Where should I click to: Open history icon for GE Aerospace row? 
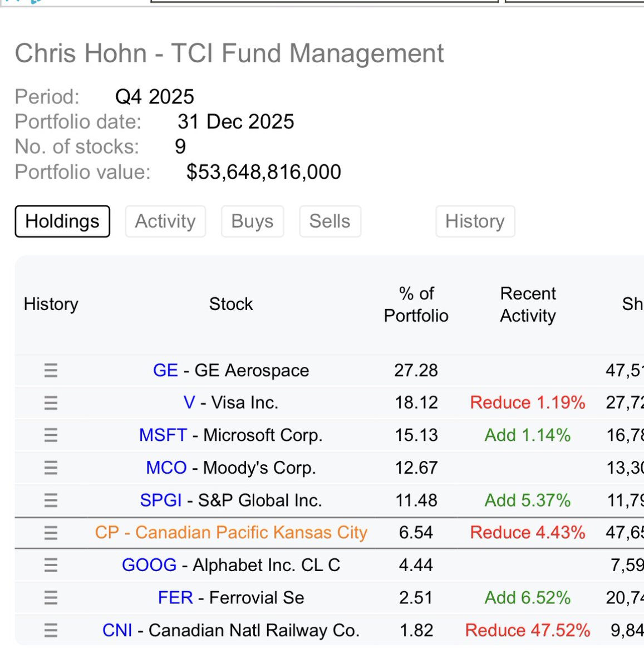coord(51,370)
